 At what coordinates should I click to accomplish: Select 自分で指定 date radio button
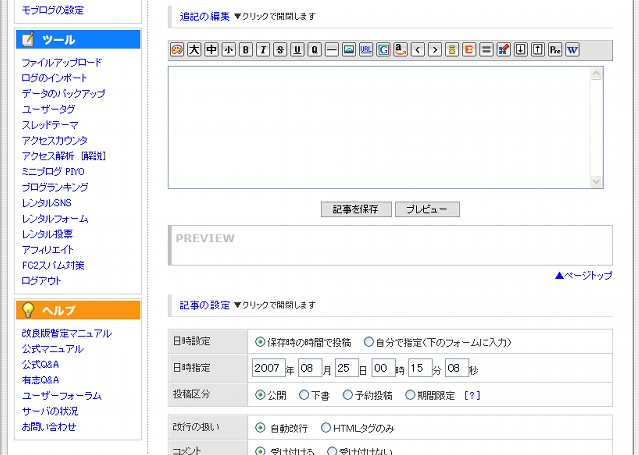pyautogui.click(x=368, y=342)
